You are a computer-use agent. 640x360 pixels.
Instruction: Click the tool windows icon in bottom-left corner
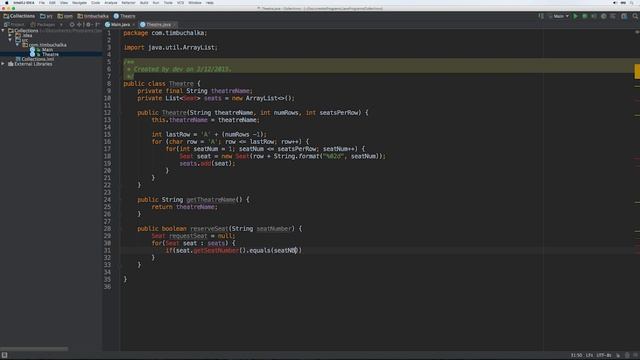tap(4, 355)
